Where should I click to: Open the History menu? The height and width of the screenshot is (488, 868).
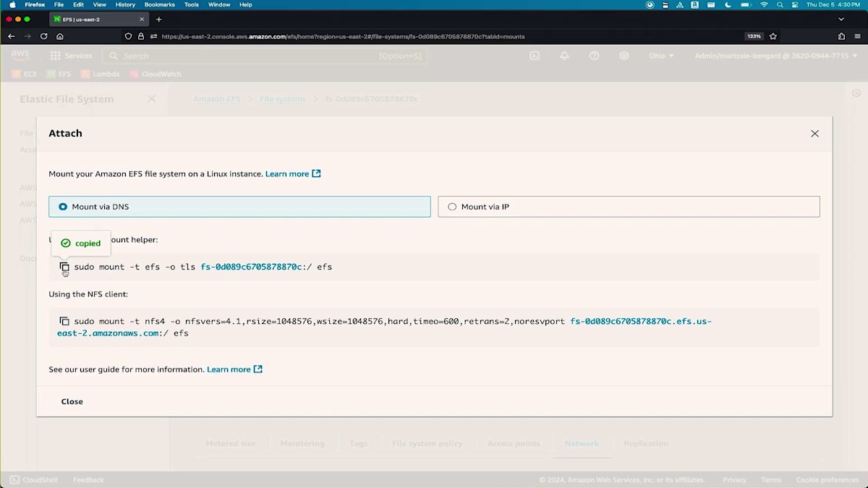pos(125,4)
